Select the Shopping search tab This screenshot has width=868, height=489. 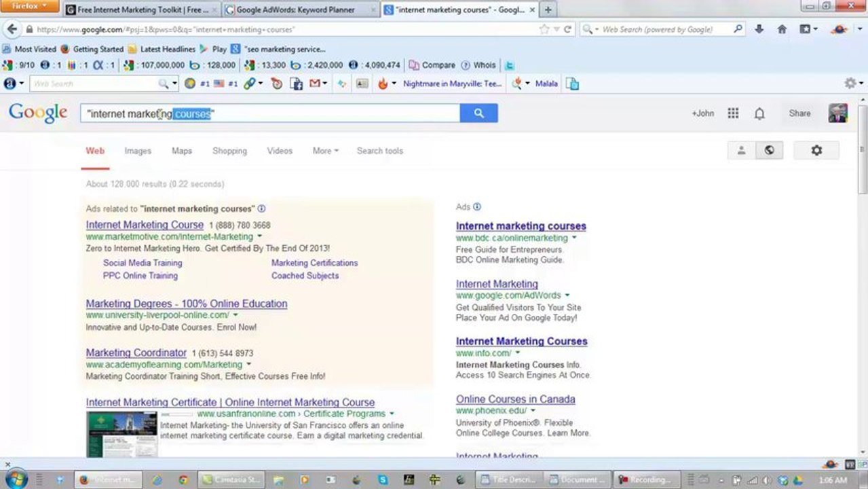click(x=229, y=151)
